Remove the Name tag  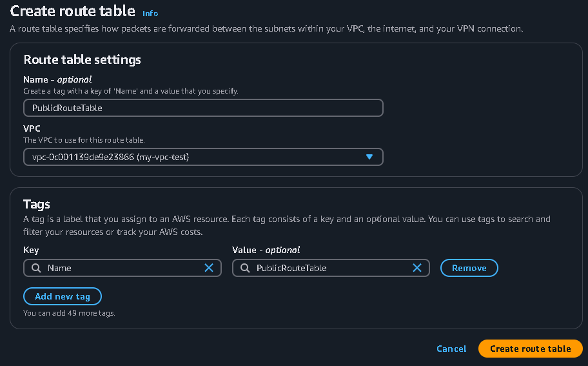[x=469, y=268]
